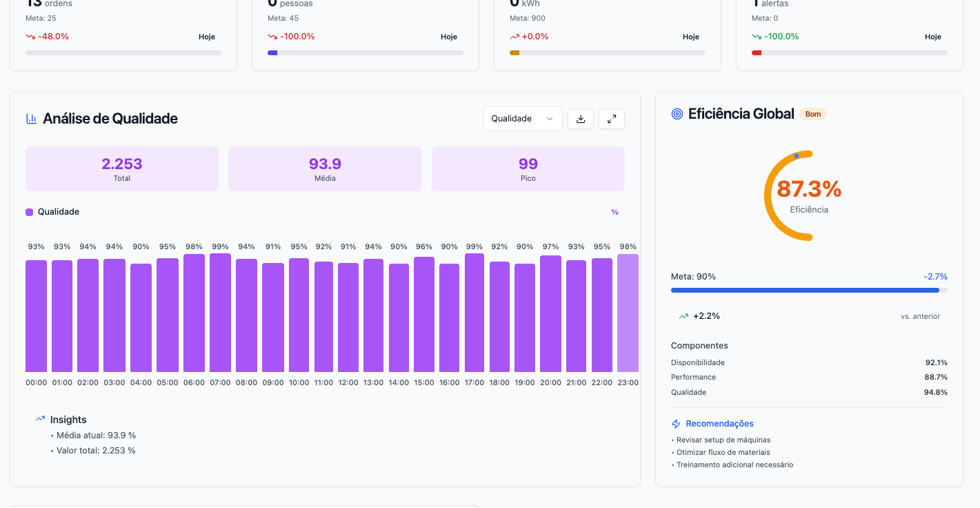Click the download chart icon button
The image size is (980, 508).
click(581, 119)
